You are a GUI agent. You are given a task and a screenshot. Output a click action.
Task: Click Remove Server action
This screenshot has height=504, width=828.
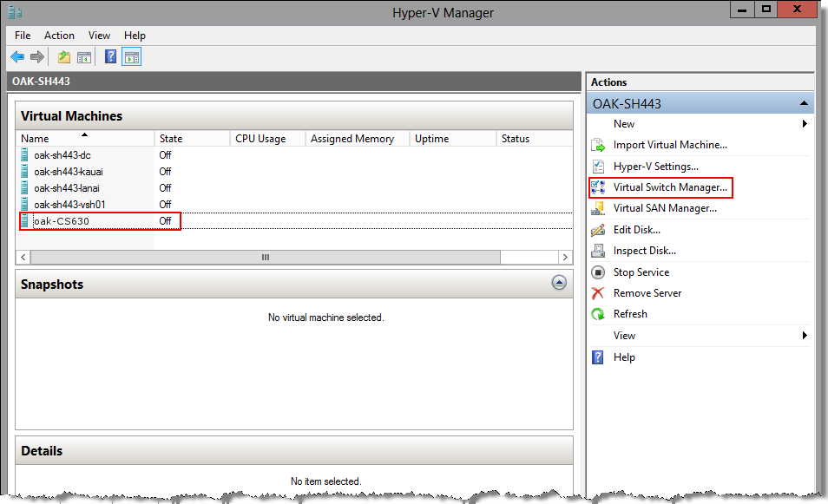647,293
